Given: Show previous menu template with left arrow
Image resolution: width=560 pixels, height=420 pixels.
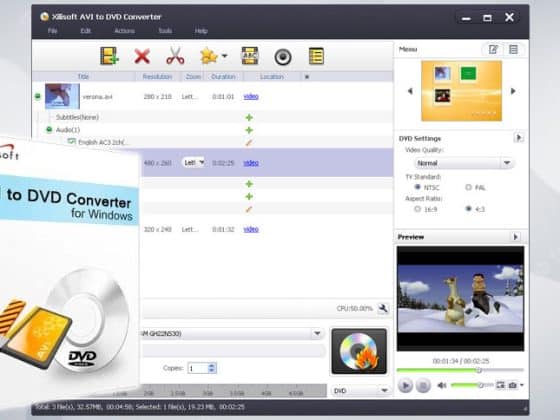Looking at the screenshot, I should tap(410, 91).
